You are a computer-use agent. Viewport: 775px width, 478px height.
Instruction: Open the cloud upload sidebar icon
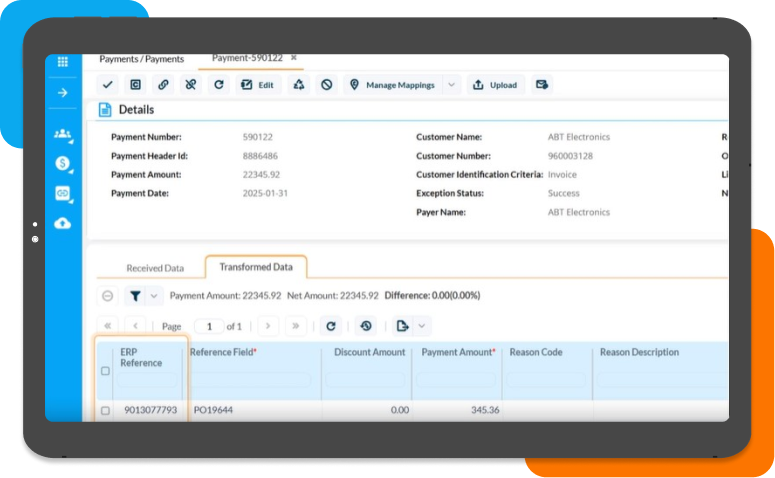click(x=63, y=223)
